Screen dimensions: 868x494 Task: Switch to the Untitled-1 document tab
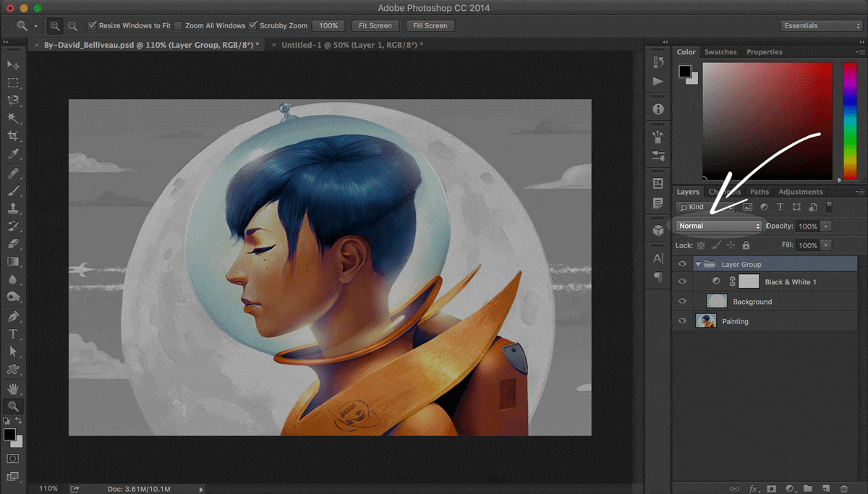coord(352,45)
